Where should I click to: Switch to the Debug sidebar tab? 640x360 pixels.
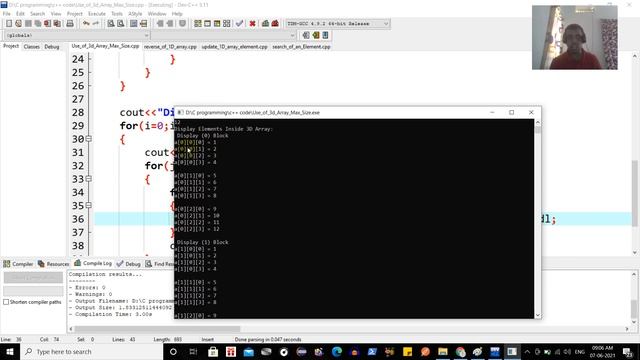(52, 47)
